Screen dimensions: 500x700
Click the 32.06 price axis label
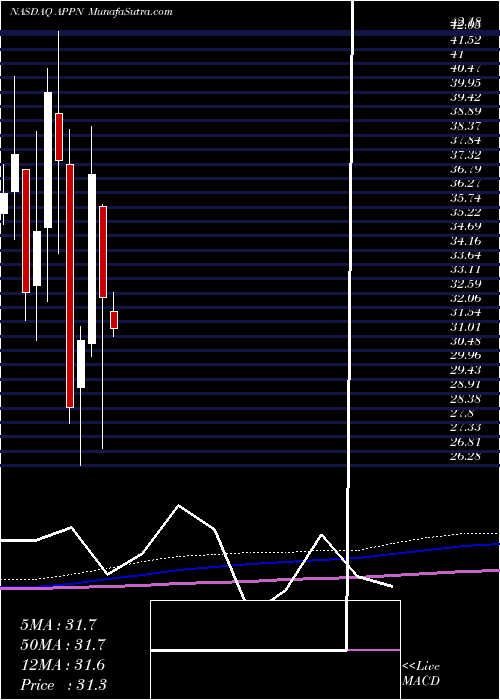click(467, 298)
